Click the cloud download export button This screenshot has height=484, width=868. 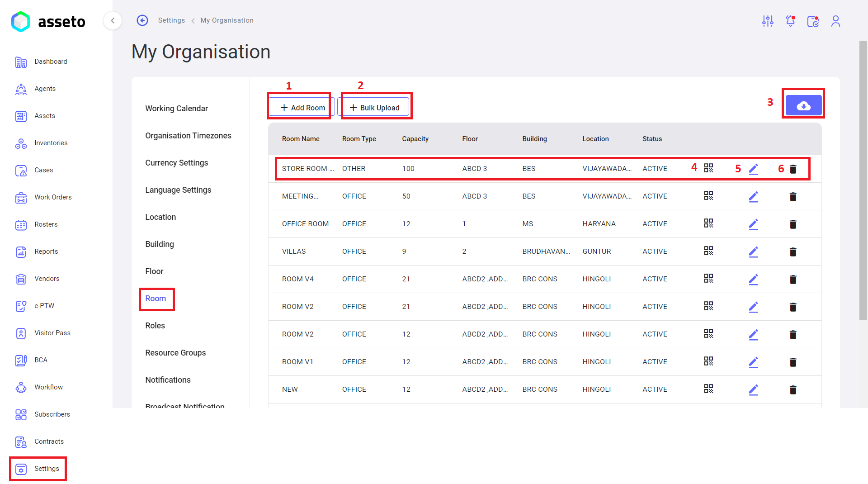click(x=803, y=106)
